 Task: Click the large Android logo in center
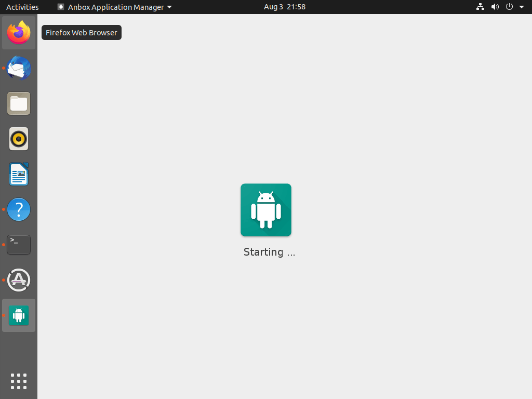[266, 210]
